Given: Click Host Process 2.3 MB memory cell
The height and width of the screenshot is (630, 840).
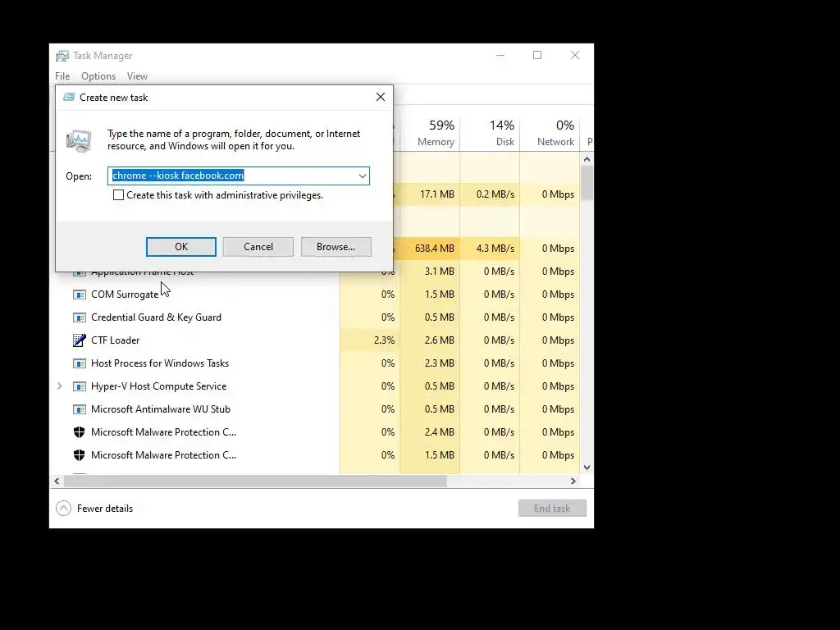Looking at the screenshot, I should (x=430, y=363).
